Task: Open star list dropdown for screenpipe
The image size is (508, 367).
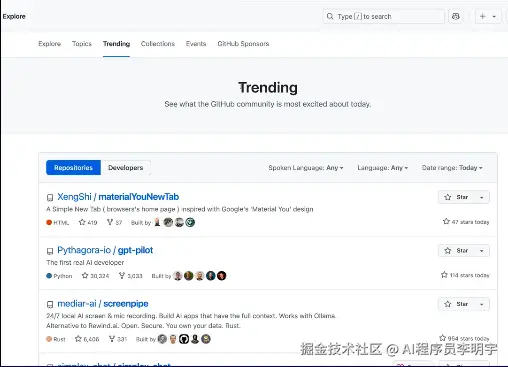Action: 482,304
